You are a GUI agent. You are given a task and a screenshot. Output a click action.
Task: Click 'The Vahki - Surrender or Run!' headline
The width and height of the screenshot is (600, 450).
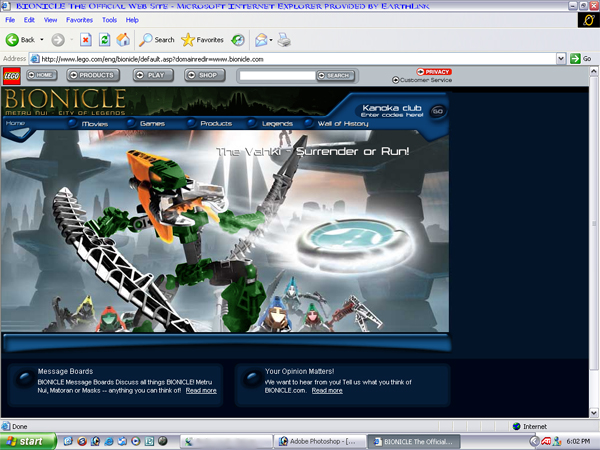[x=313, y=152]
